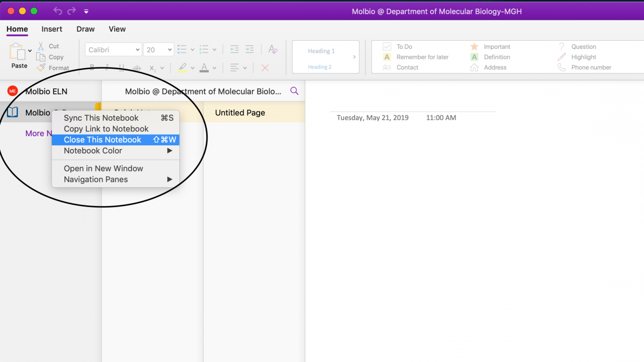Click the Increase Indent icon
Viewport: 644px width, 362px height.
(x=250, y=49)
